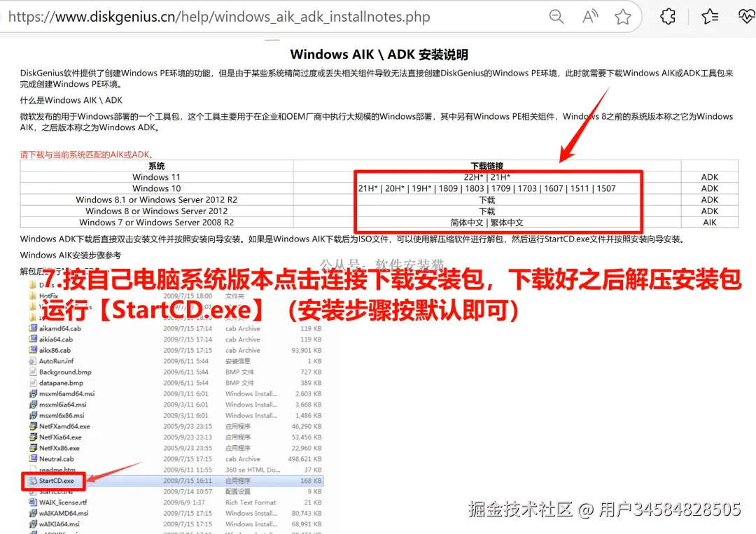The image size is (756, 534).
Task: Click the aikia64.cab file icon
Action: pyautogui.click(x=33, y=339)
